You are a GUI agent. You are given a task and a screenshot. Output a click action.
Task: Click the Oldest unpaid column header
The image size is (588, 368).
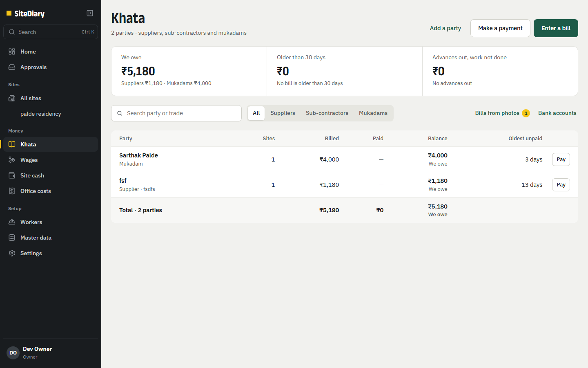(525, 139)
